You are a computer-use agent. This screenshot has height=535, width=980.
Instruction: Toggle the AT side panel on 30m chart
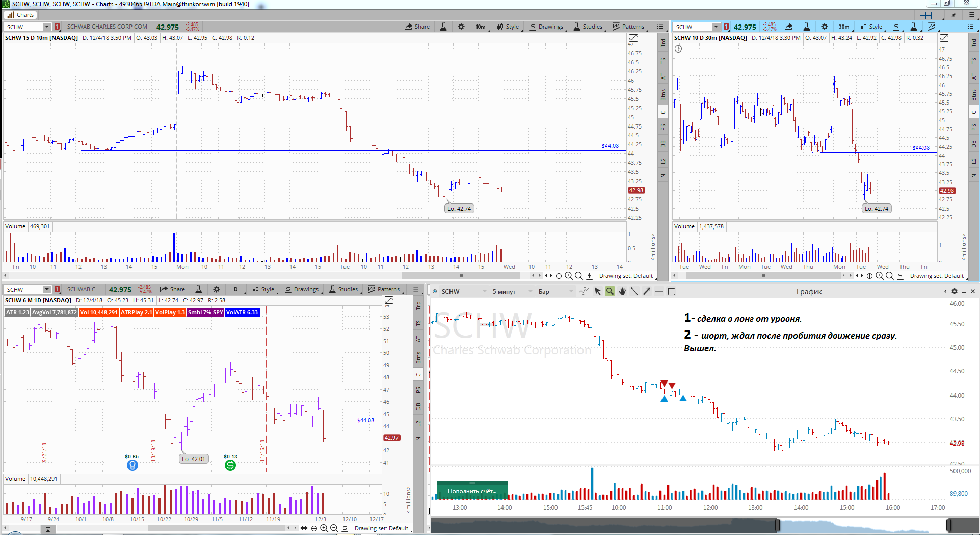pos(974,77)
